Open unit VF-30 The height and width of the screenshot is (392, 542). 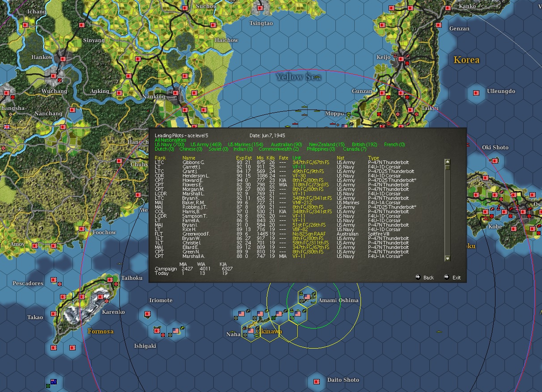(x=298, y=176)
